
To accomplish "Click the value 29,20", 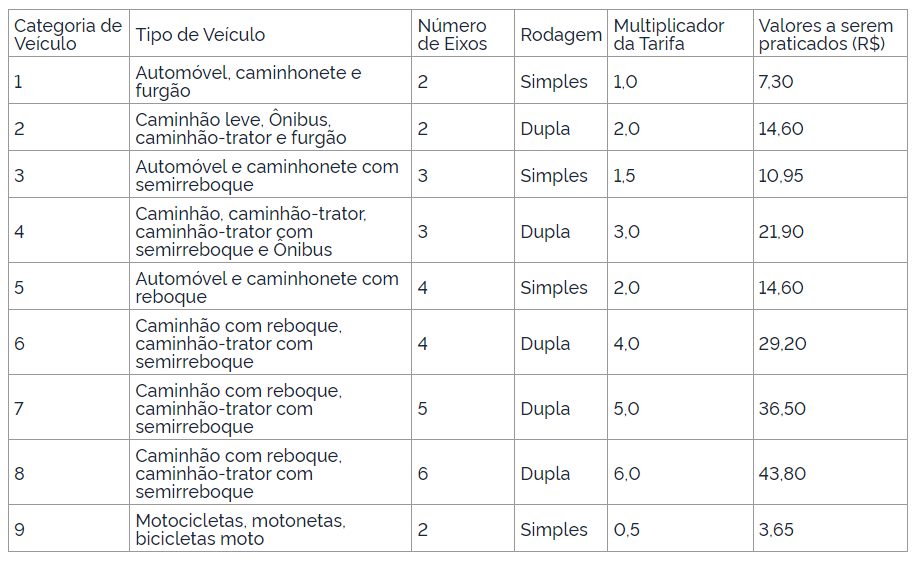I will [x=781, y=344].
